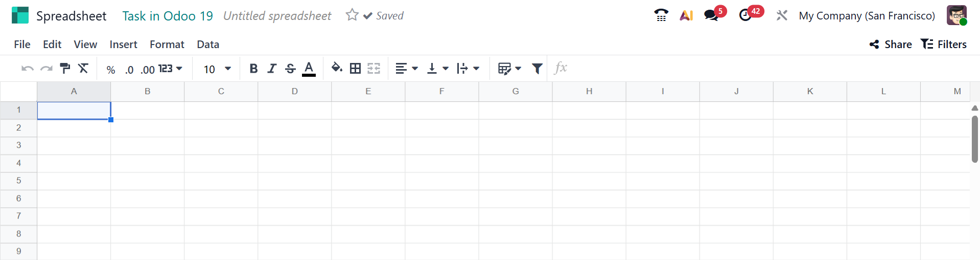This screenshot has width=980, height=260.
Task: Open the 123 number format dropdown
Action: tap(170, 69)
